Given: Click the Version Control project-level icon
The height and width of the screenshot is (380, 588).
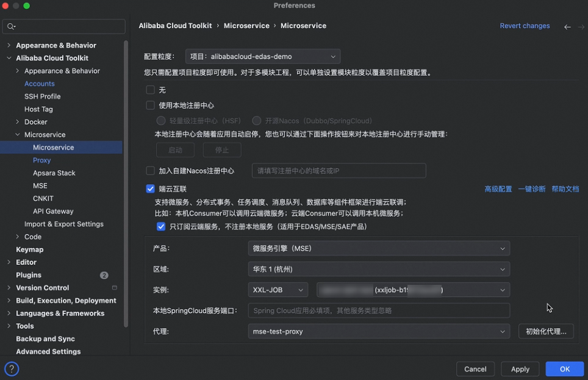Looking at the screenshot, I should (x=115, y=288).
